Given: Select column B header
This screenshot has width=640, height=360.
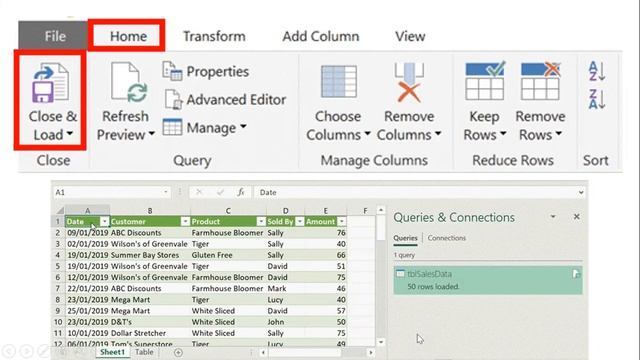Looking at the screenshot, I should (x=150, y=211).
